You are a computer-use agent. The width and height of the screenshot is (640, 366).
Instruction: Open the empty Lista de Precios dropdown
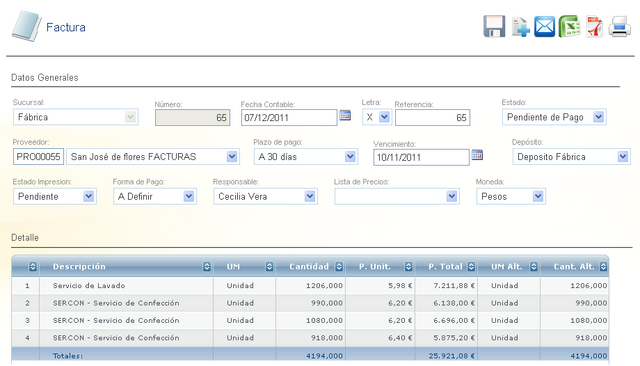(397, 196)
